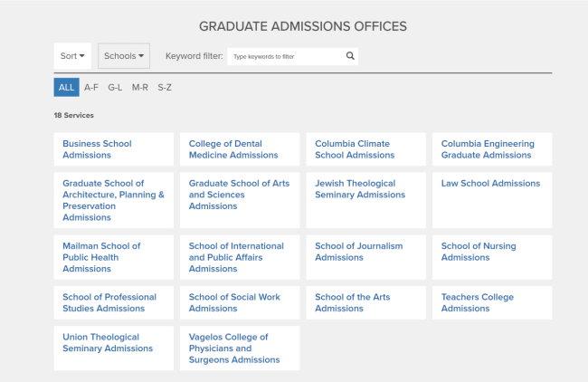
Task: Open Union Theological Seminary Admissions
Action: point(108,343)
